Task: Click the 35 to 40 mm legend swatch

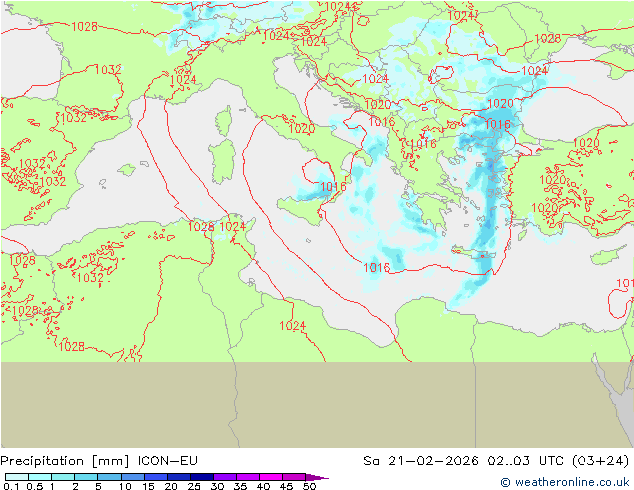Action: (x=248, y=477)
